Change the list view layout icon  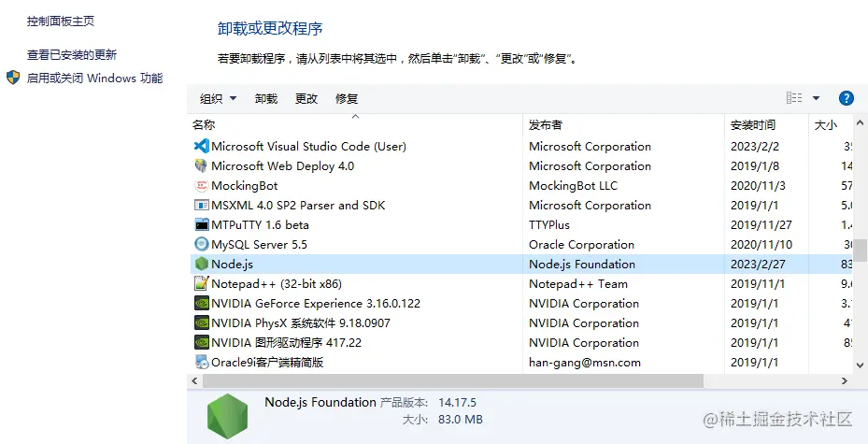point(794,98)
